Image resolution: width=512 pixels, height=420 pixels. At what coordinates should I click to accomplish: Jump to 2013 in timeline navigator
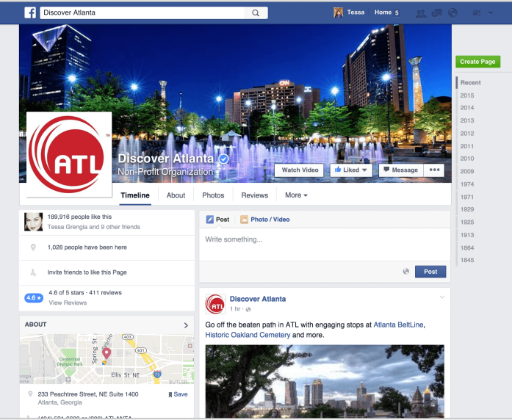(x=467, y=120)
